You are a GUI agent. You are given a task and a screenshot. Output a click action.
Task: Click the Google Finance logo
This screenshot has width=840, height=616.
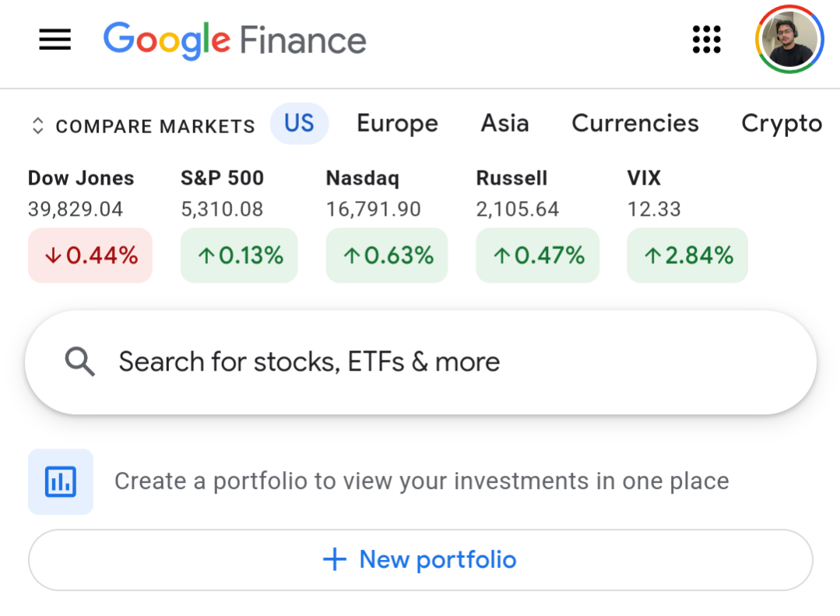234,41
